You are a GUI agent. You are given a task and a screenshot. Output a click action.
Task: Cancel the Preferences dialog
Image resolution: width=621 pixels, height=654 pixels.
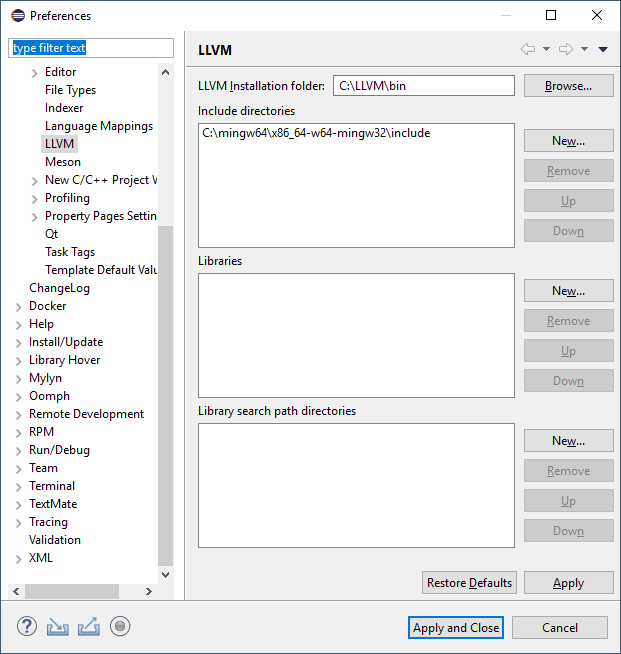(x=560, y=628)
